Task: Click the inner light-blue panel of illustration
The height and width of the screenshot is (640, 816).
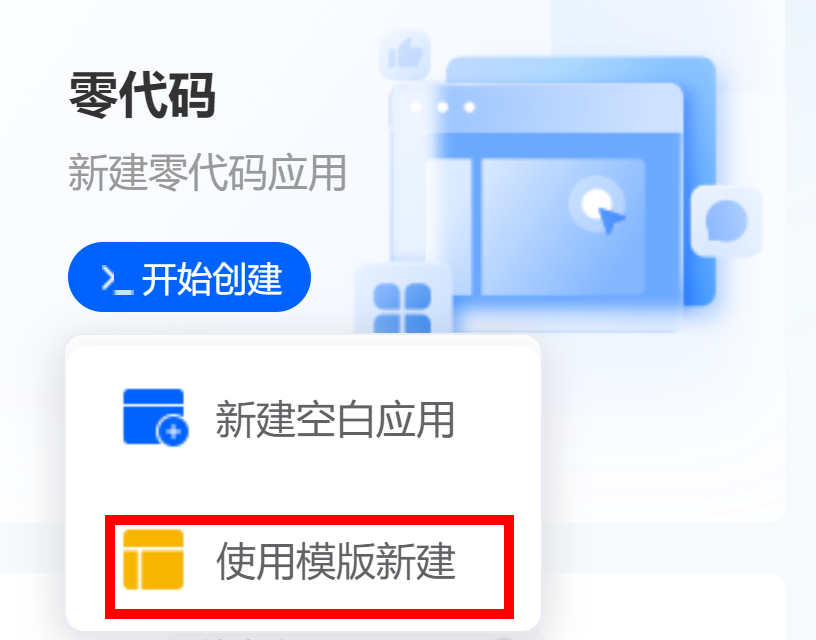Action: (563, 227)
